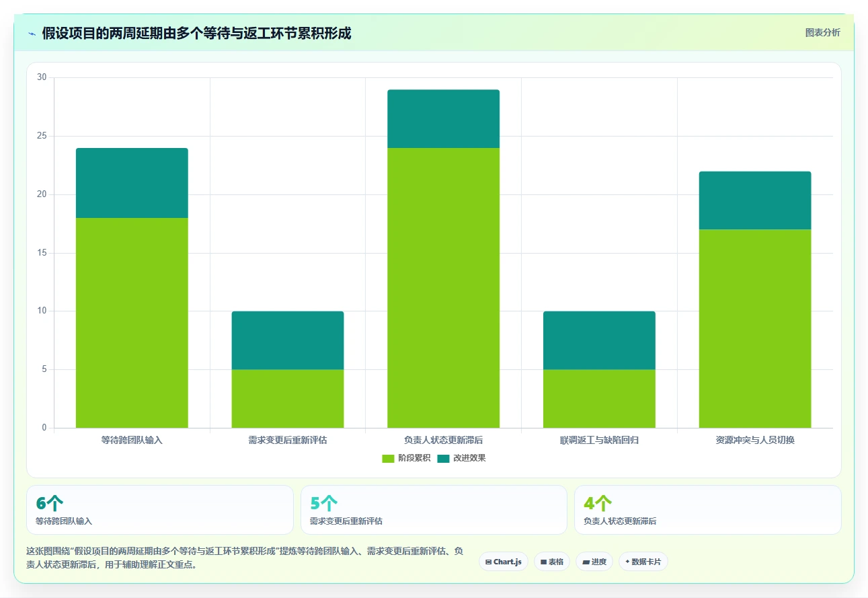Click the teal bar segment for 等待跨团队输入
This screenshot has height=598, width=868.
(x=132, y=183)
